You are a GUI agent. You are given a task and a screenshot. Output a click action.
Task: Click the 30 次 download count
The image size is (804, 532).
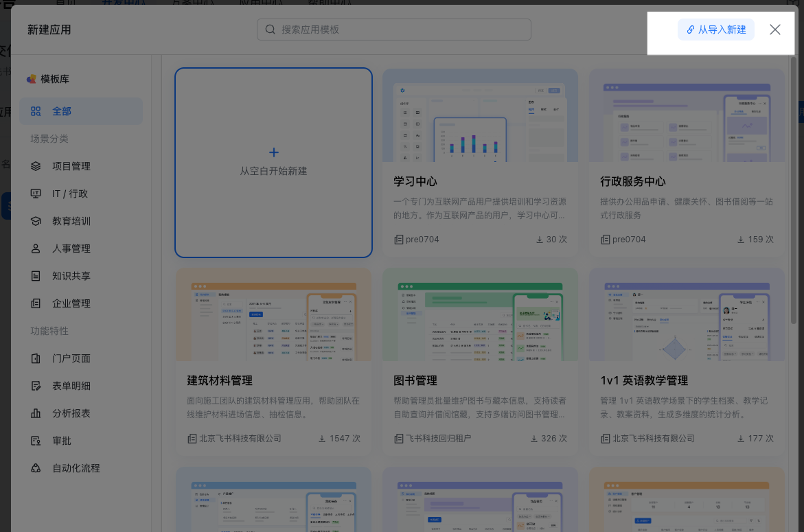coord(552,240)
